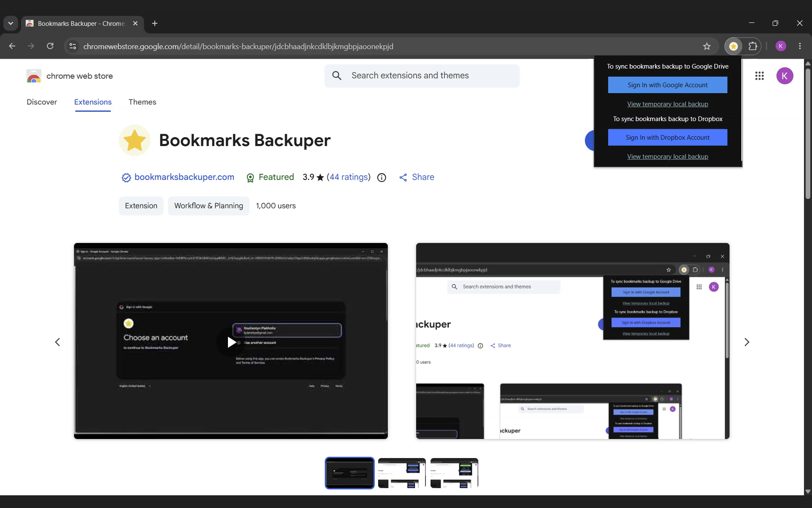Switch to the Themes tab
Viewport: 812px width, 508px height.
143,102
